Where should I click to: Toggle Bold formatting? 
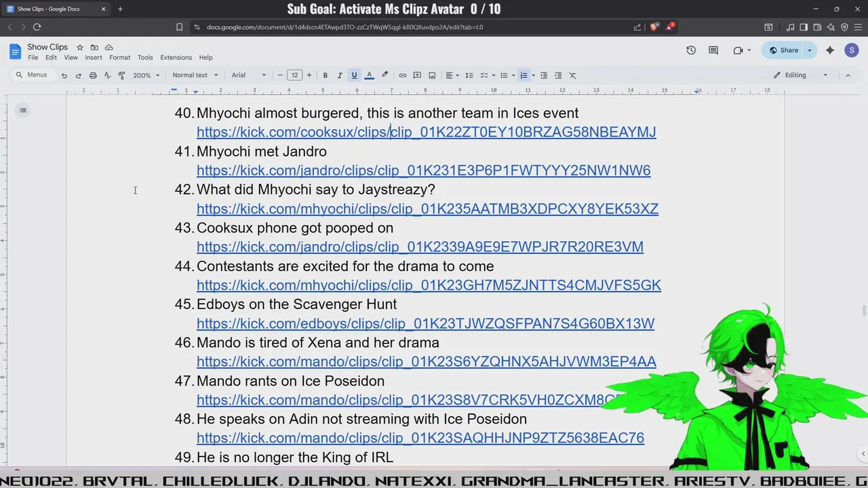[325, 75]
